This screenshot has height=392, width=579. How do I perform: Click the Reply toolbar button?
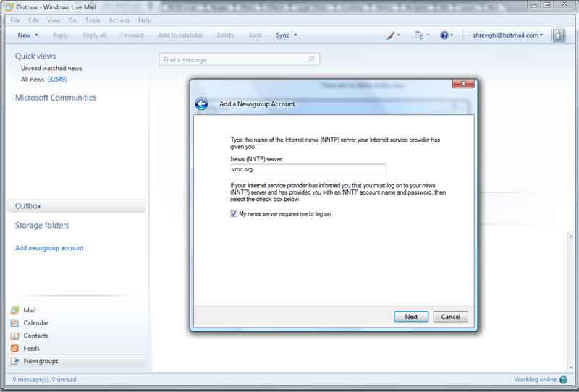(x=60, y=35)
